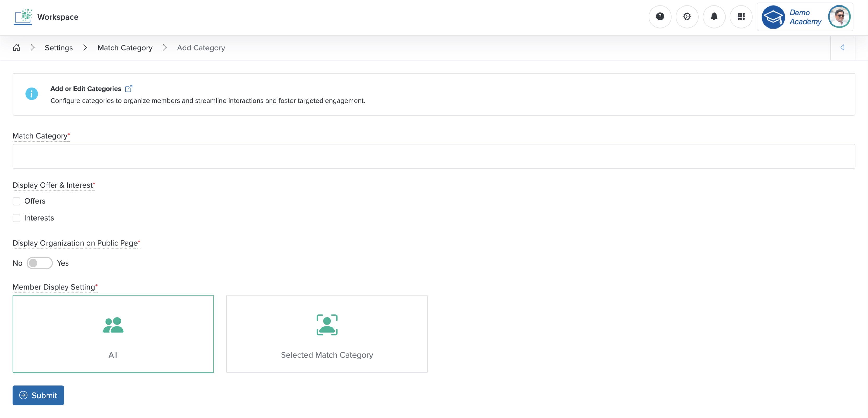Navigate to Settings in the breadcrumb

[59, 48]
